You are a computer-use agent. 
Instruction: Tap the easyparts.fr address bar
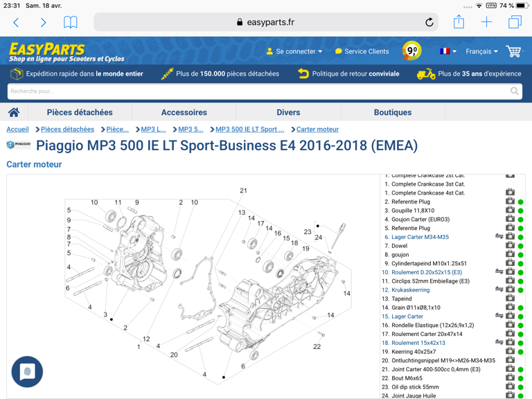[x=266, y=22]
